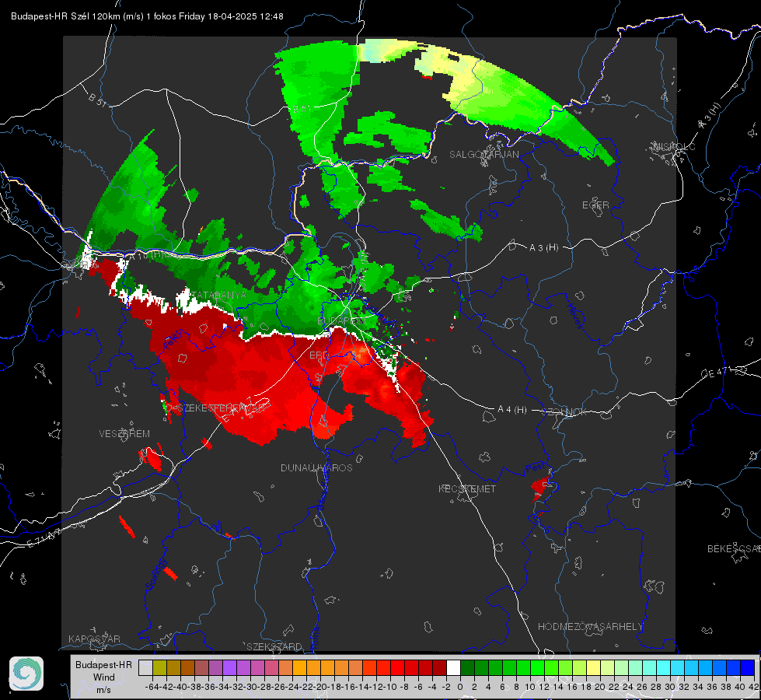This screenshot has width=761, height=700.
Task: Pick the deep blue 40 to 42 swatch
Action: click(x=748, y=667)
